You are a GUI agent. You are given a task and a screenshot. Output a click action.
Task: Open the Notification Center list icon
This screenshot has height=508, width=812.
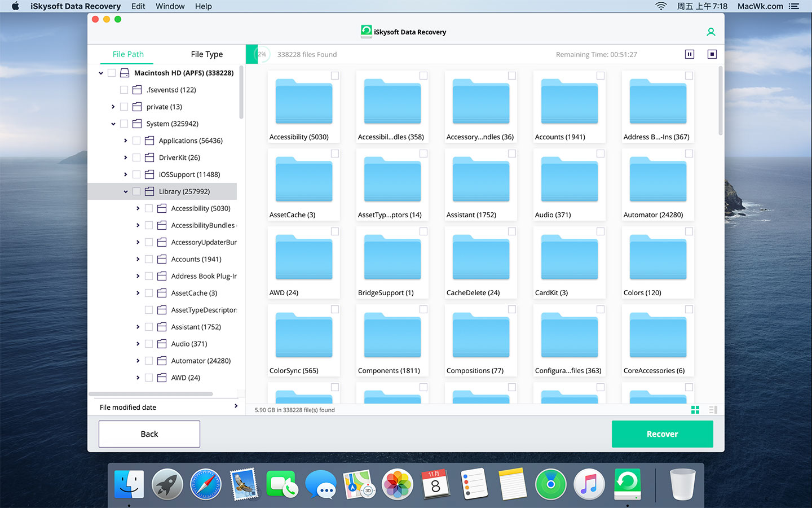(794, 6)
